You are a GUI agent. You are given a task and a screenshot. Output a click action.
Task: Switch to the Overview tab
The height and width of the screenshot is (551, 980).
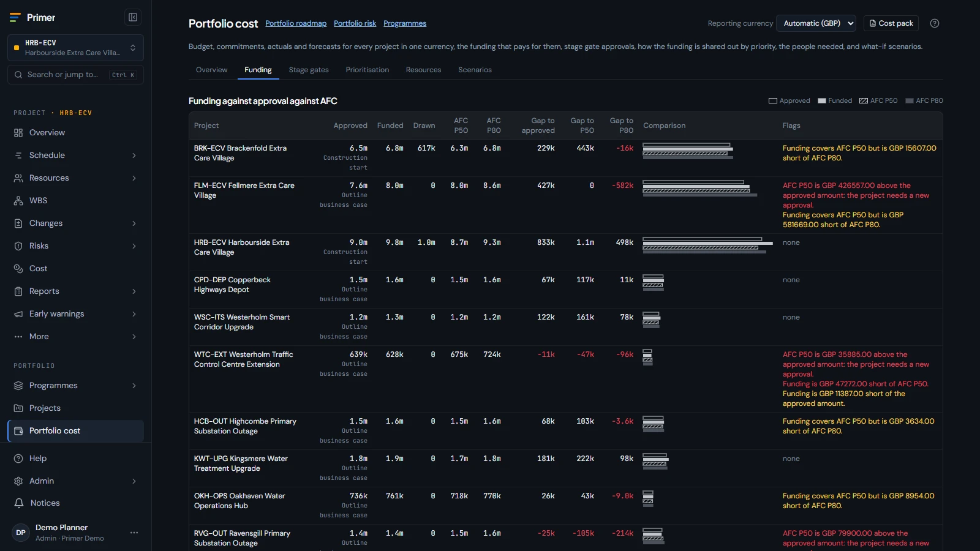tap(211, 70)
